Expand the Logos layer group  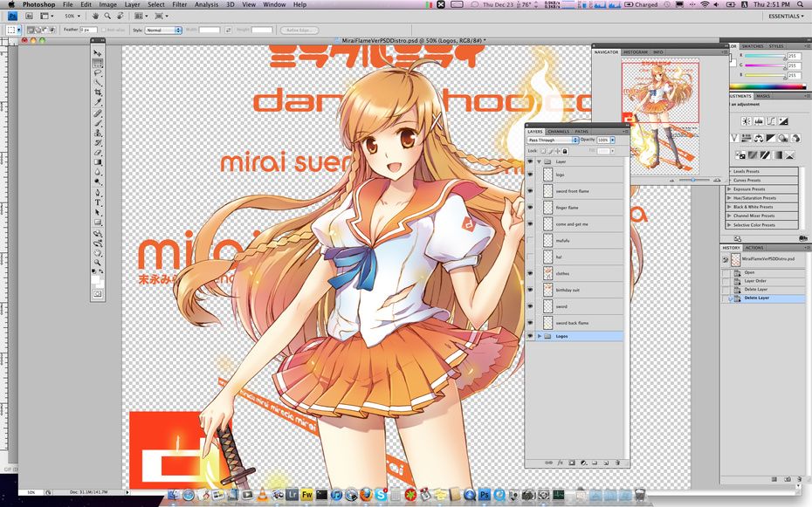(x=540, y=336)
